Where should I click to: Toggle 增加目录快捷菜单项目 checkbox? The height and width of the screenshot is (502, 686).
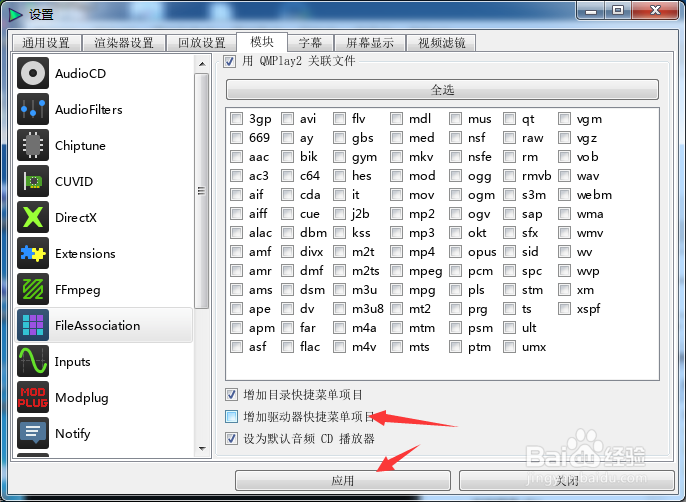[231, 395]
